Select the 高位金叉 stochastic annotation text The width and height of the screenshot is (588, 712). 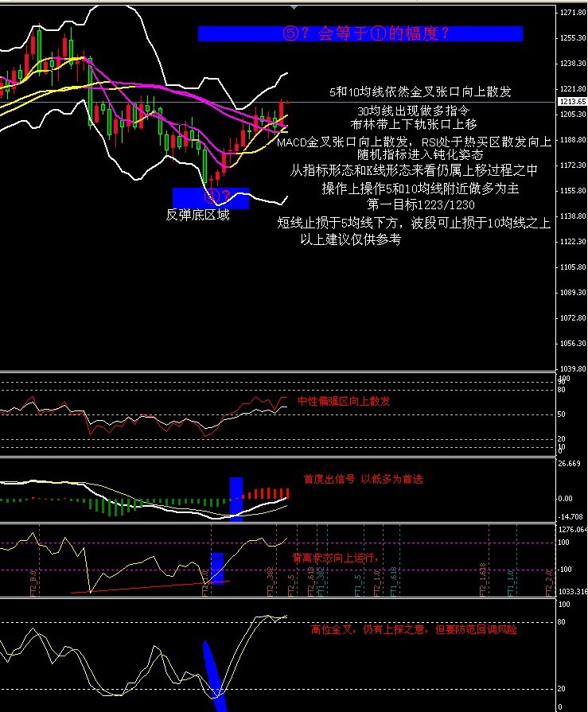pyautogui.click(x=413, y=630)
